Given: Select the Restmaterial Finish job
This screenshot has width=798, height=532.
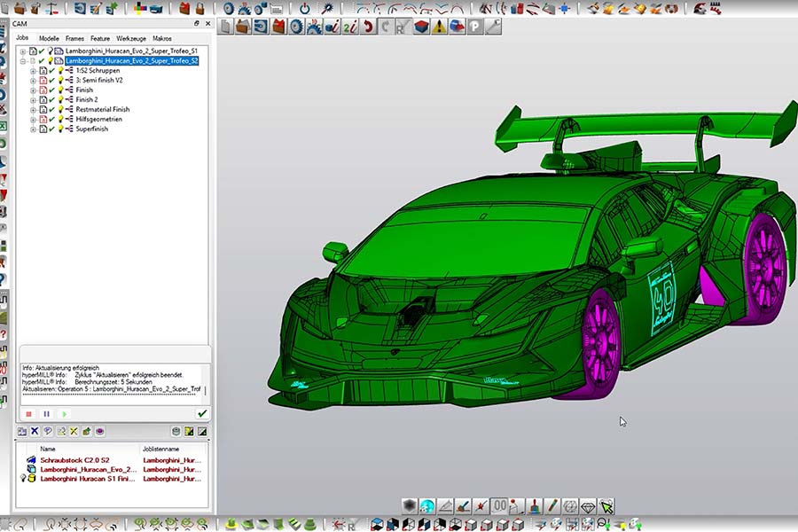Looking at the screenshot, I should (x=103, y=109).
